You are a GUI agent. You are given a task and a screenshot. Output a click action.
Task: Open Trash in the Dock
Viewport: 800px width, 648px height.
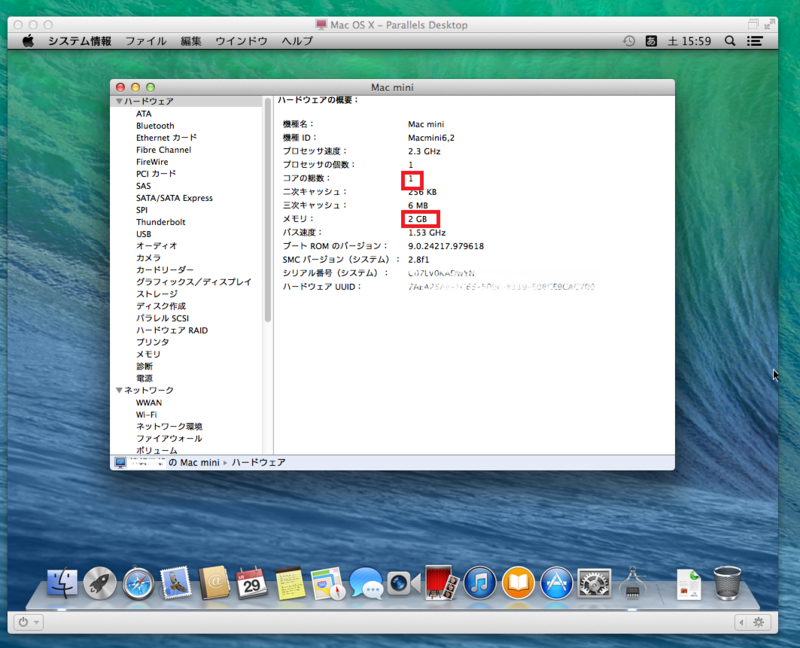727,583
